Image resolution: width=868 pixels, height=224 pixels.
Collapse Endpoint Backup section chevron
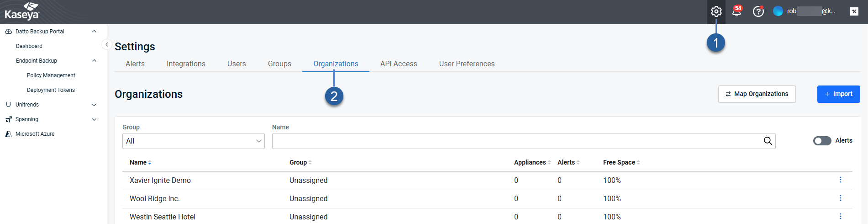click(x=94, y=61)
